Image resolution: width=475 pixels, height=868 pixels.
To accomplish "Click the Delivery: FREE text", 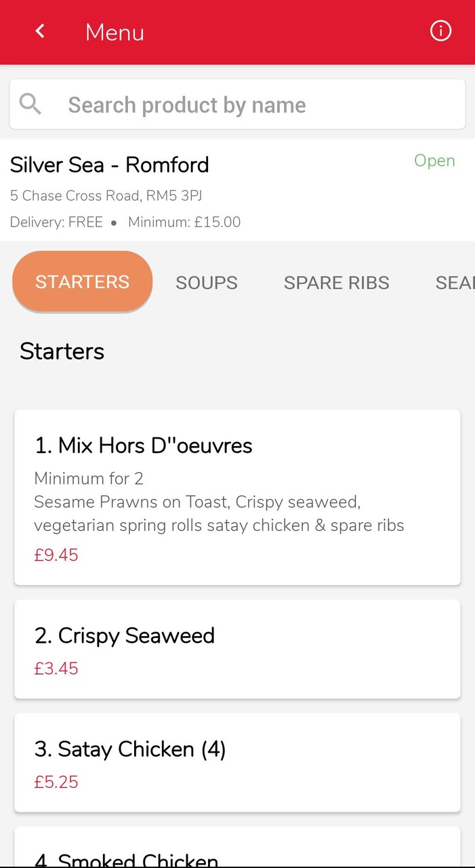I will pos(57,222).
